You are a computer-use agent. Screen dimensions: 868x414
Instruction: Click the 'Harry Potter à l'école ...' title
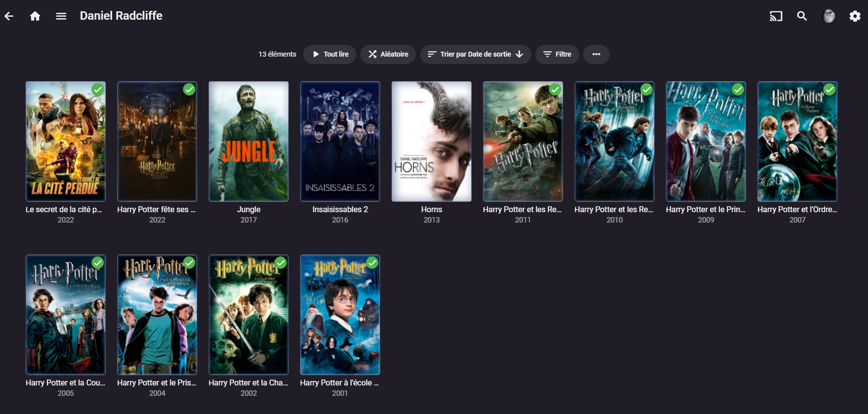click(340, 382)
